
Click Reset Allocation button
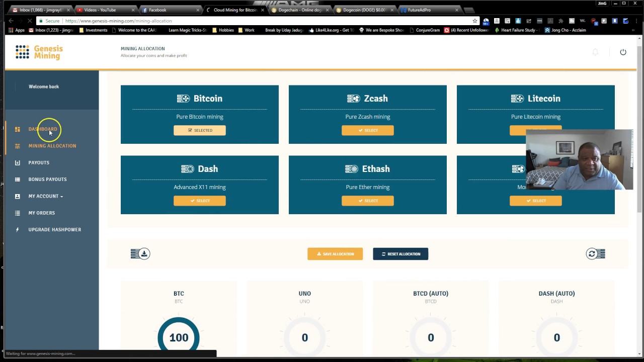pyautogui.click(x=400, y=254)
